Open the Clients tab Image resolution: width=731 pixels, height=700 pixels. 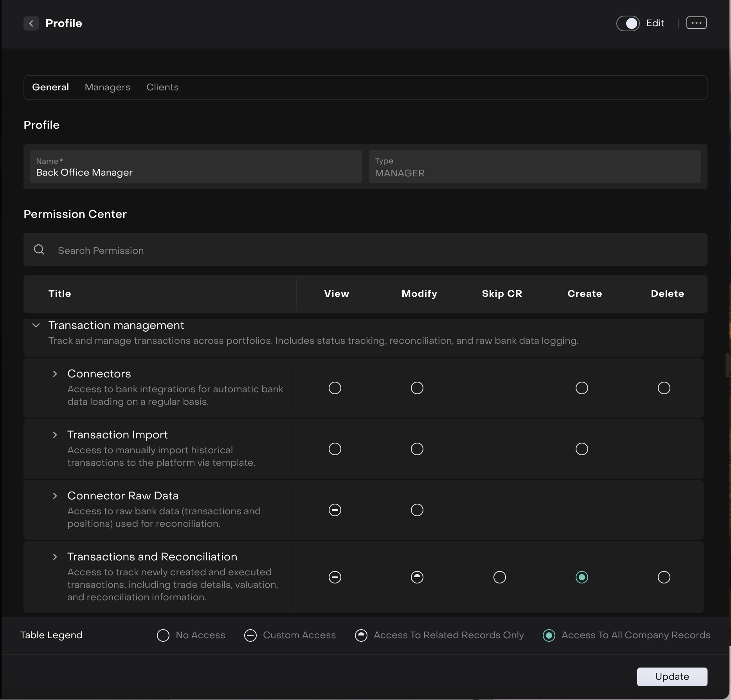(162, 87)
